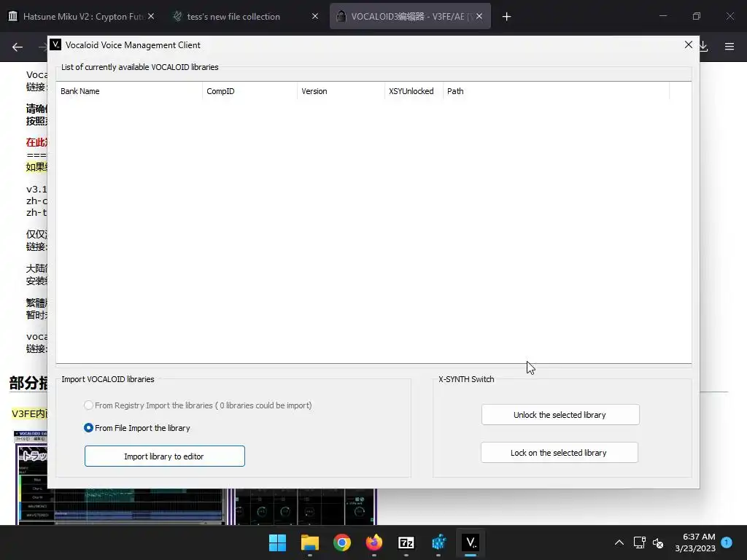
Task: Open browser downloads panel
Action: coord(704,47)
